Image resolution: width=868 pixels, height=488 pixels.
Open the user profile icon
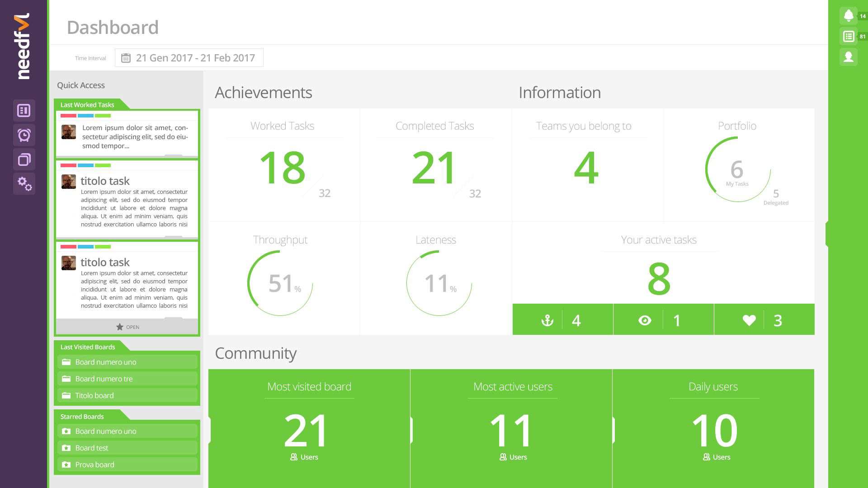(x=849, y=57)
